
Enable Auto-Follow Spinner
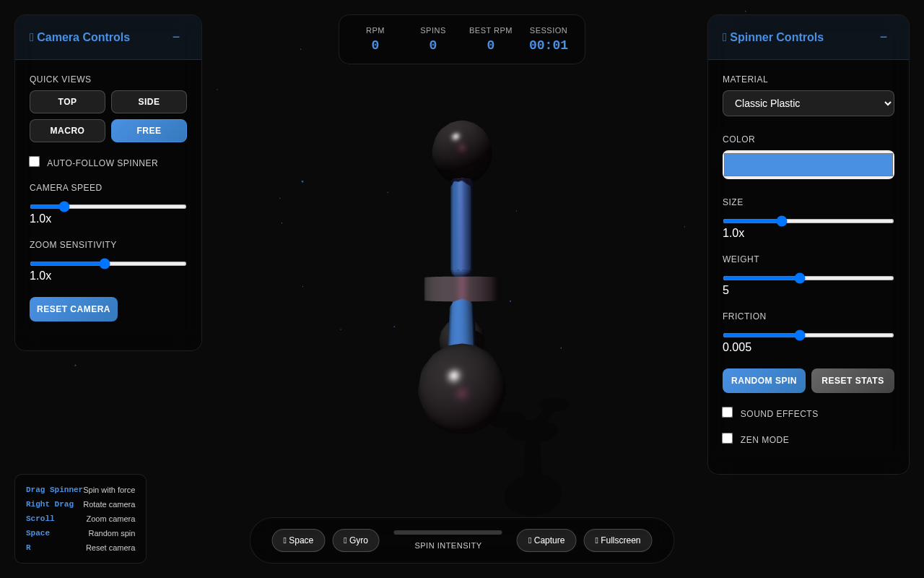(34, 161)
